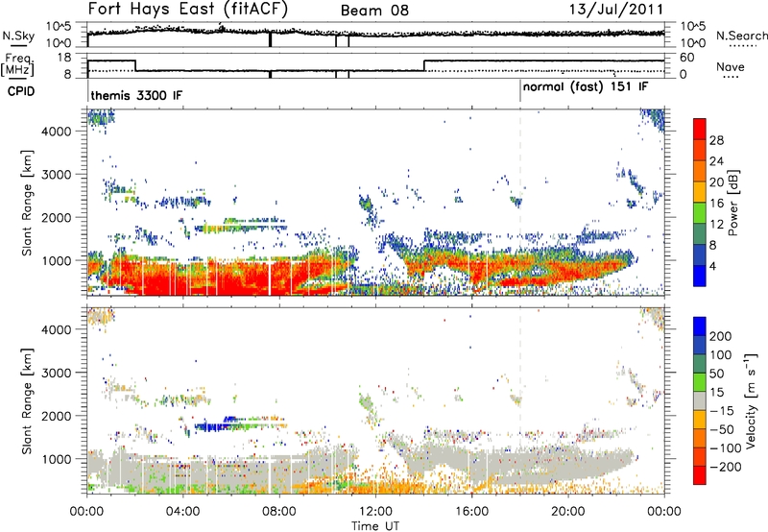Click the "200" label on Velocity colorbar
768x532 pixels.
click(720, 336)
